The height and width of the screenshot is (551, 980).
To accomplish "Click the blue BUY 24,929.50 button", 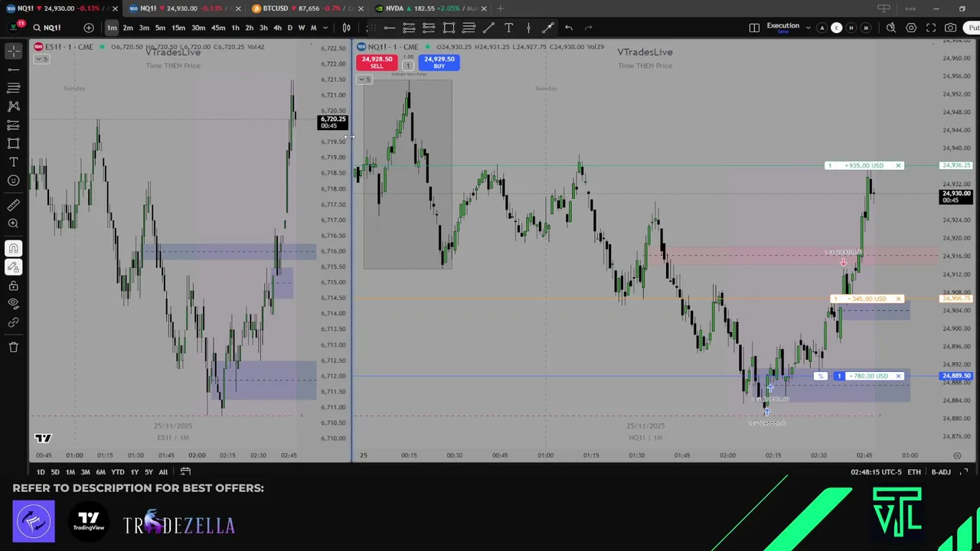I will (x=439, y=63).
